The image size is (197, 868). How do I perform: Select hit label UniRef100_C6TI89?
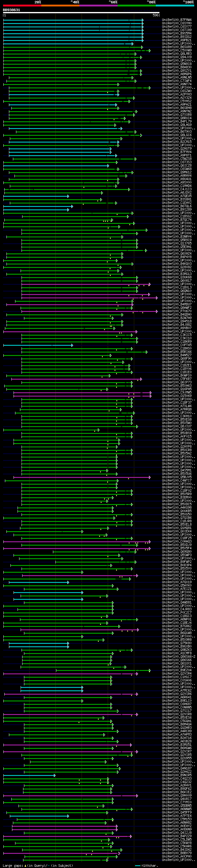pos(177,30)
